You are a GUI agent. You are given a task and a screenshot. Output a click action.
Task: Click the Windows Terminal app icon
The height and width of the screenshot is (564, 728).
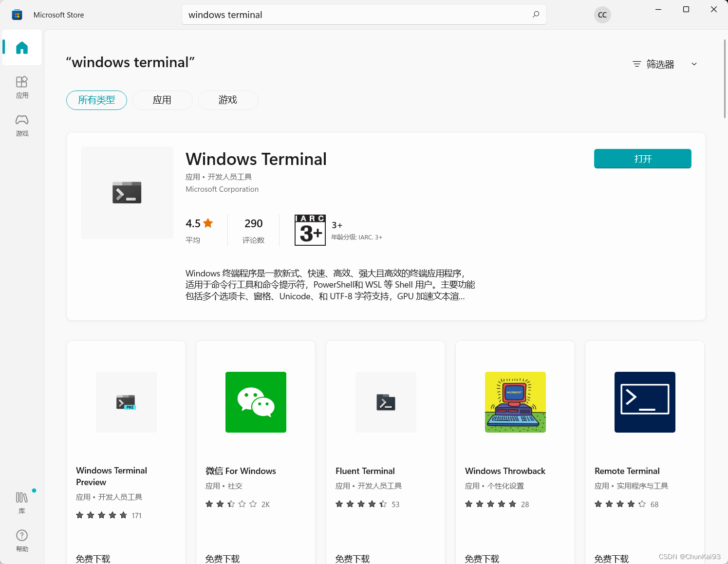127,193
